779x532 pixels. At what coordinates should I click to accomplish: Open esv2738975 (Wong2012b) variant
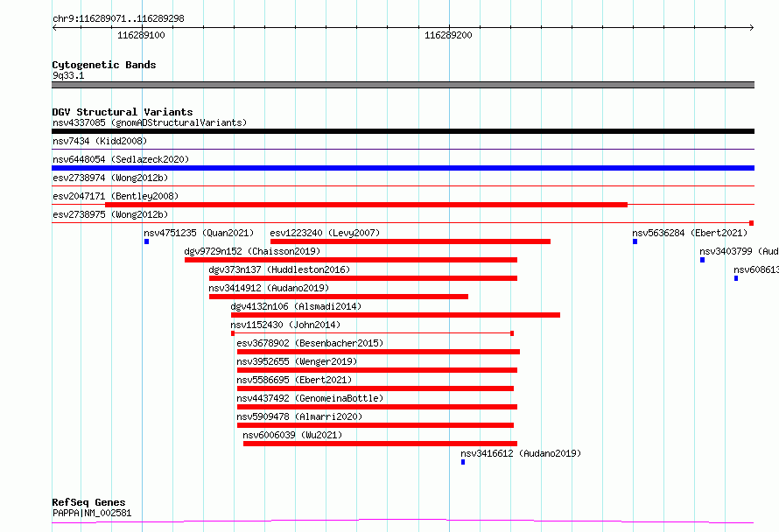110,214
